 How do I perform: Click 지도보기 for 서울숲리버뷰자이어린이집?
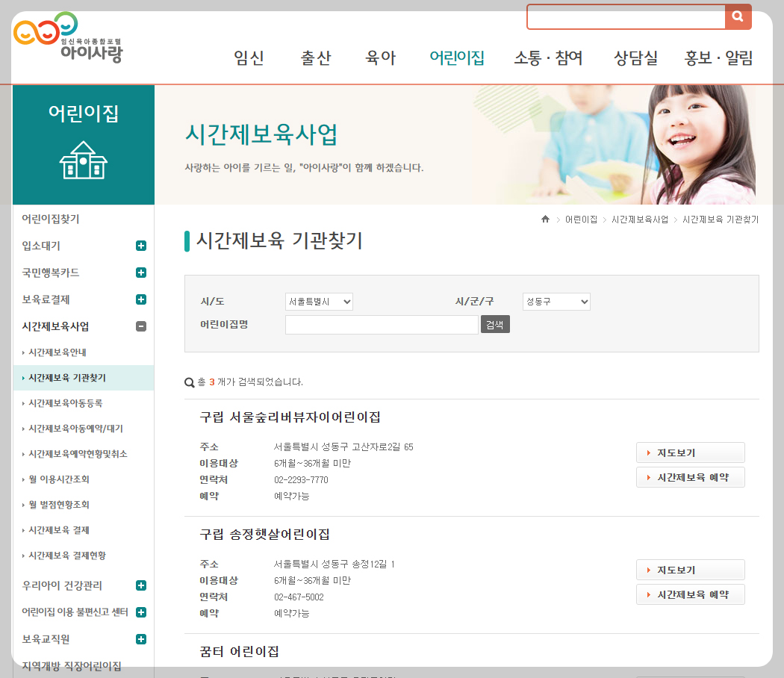click(691, 452)
